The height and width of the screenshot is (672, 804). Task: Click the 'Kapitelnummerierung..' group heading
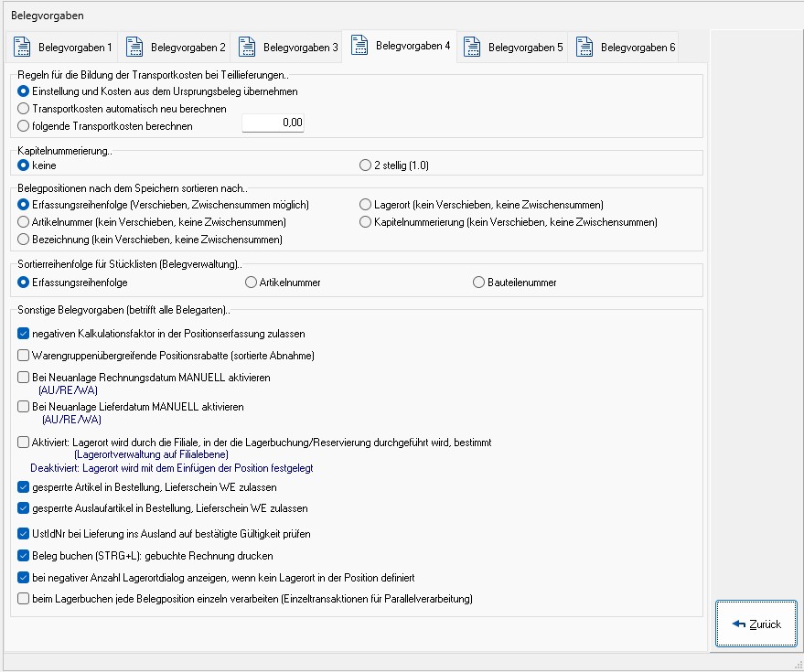65,151
